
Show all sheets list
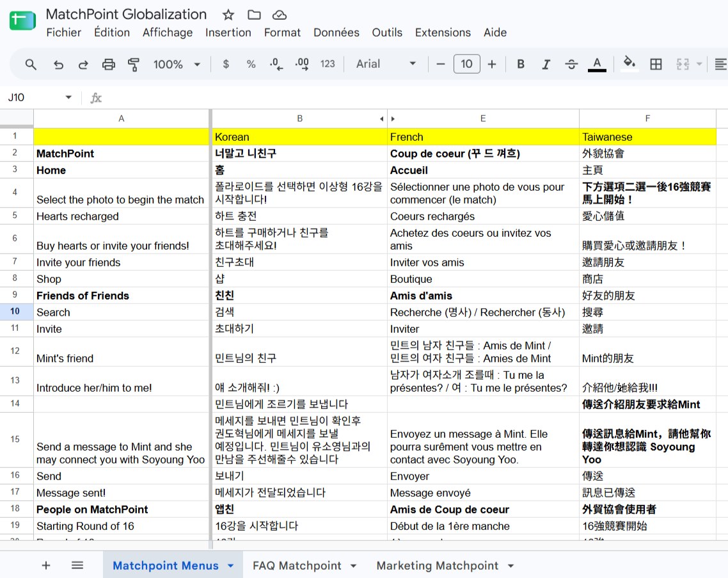tap(77, 565)
